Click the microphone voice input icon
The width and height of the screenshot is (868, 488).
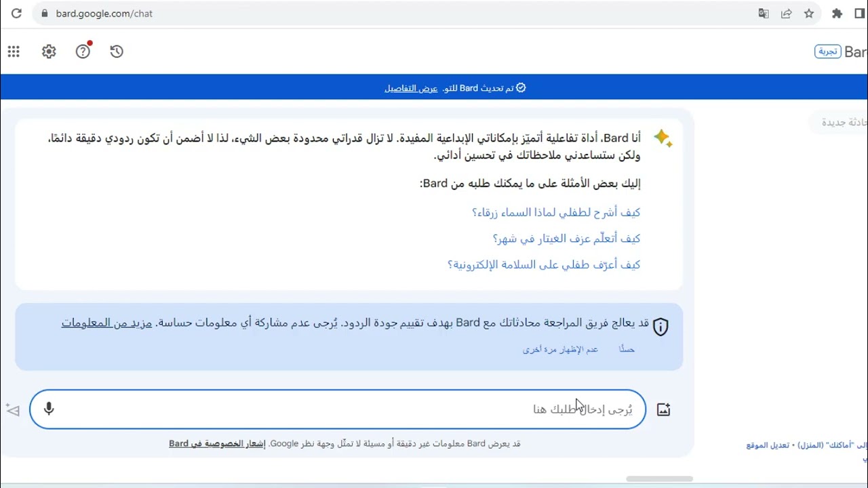click(x=49, y=409)
